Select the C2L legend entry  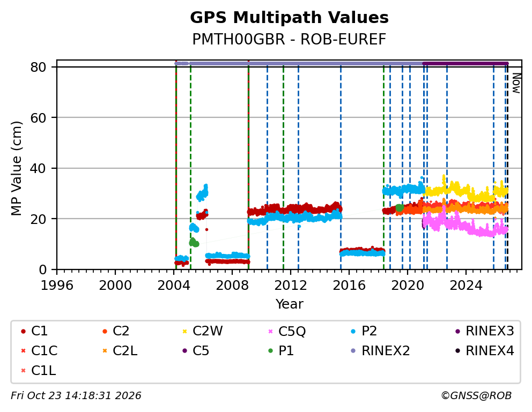coord(120,351)
